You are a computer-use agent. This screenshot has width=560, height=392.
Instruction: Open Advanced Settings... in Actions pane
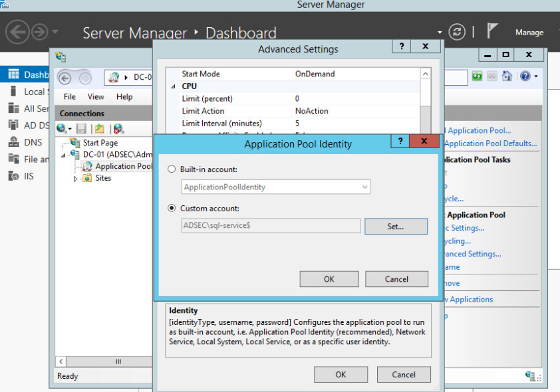(x=473, y=254)
